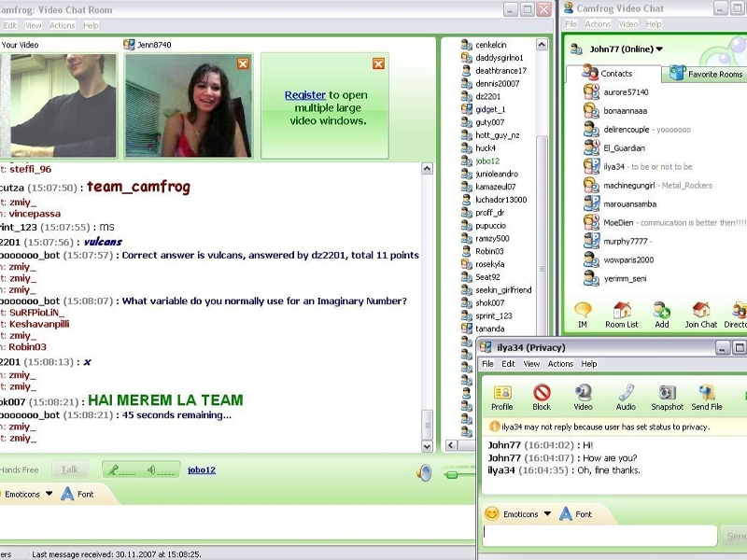Viewport: 747px width, 560px height.
Task: Click the smiley Emoticons icon in the ilya34 window
Action: [x=492, y=513]
